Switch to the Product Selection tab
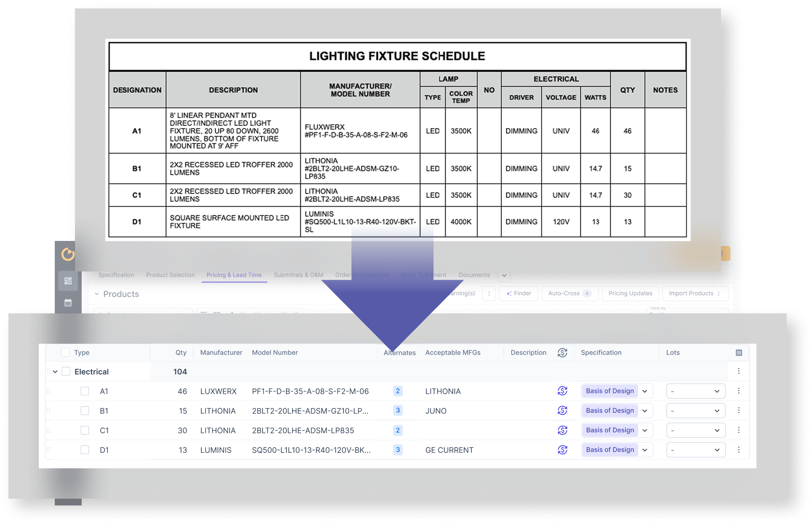Viewport: 812px width, 524px height. 170,275
